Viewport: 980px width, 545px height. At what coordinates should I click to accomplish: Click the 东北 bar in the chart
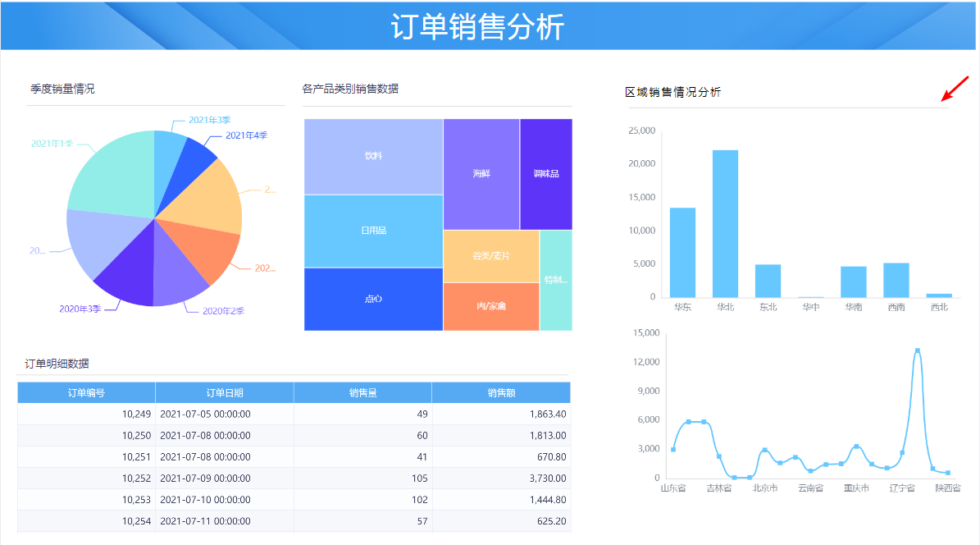click(768, 281)
